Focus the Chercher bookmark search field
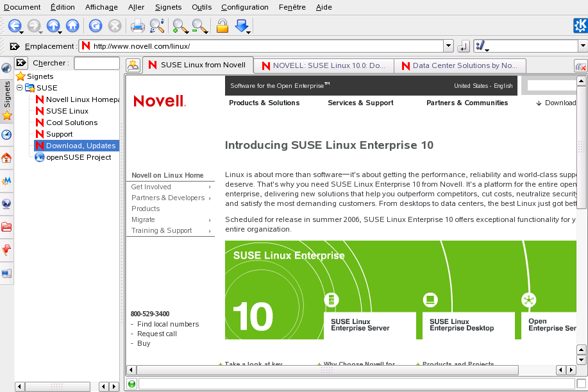The width and height of the screenshot is (588, 392). tap(97, 63)
